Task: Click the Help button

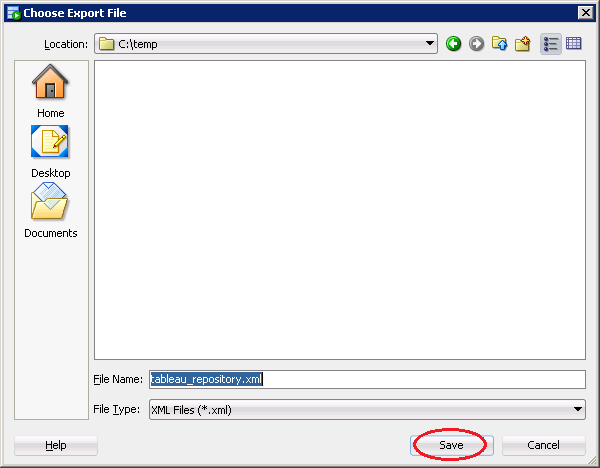Action: coord(56,445)
